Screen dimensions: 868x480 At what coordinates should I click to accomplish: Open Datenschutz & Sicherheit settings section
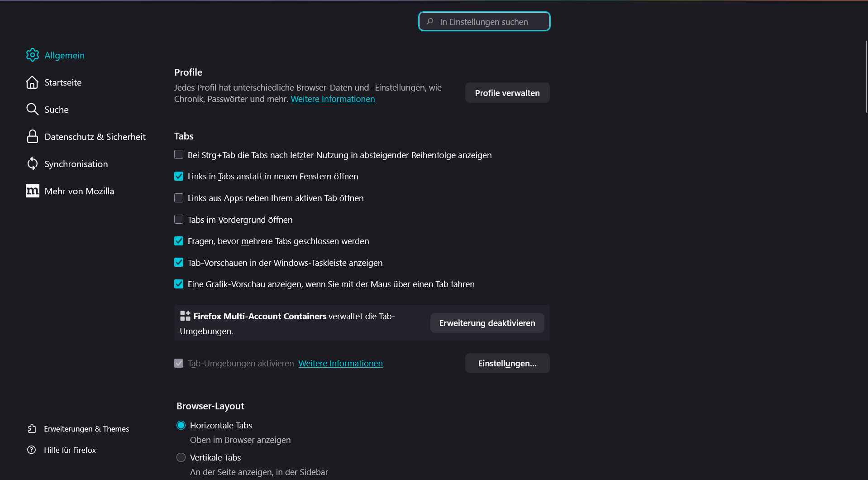(95, 137)
